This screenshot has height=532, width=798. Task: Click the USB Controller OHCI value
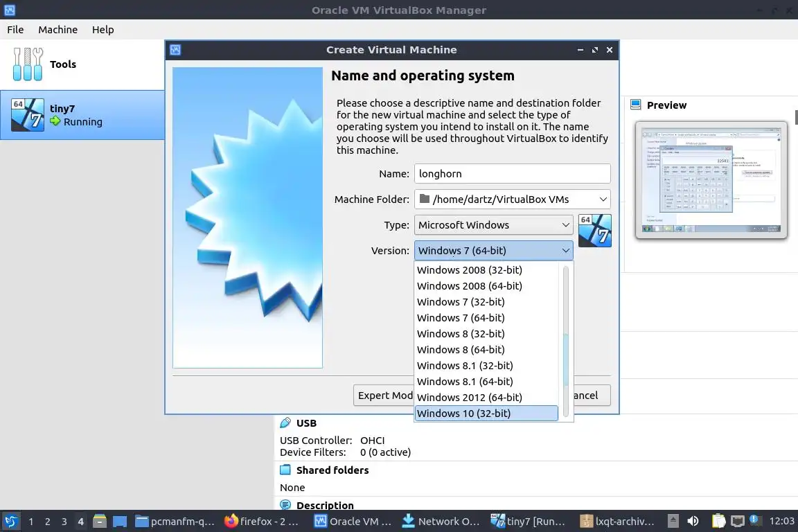click(x=373, y=441)
